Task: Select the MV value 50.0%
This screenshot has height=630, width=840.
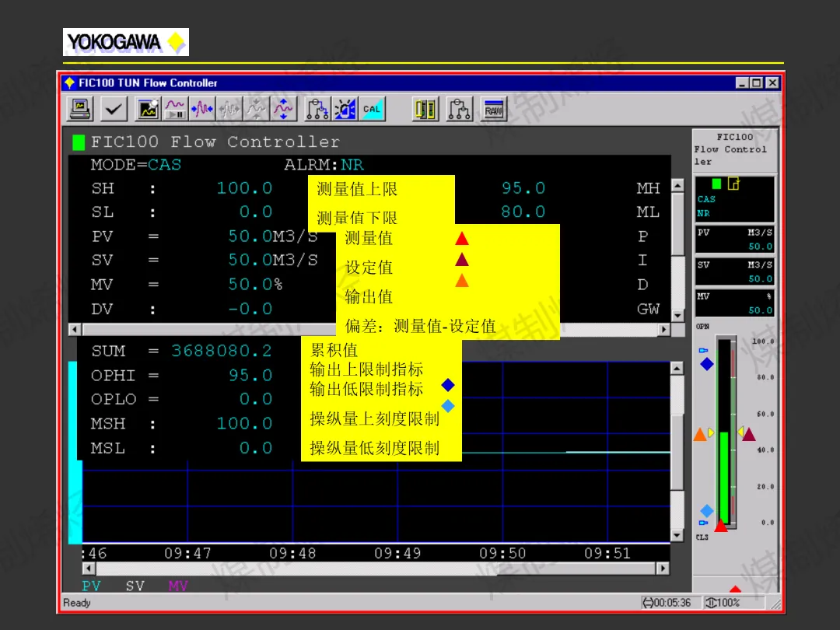Action: [x=256, y=284]
